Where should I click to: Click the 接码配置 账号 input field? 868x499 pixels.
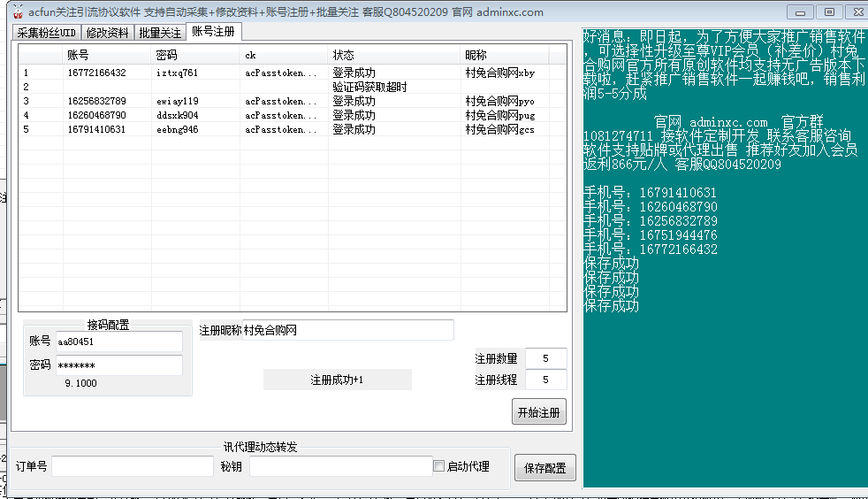[118, 342]
